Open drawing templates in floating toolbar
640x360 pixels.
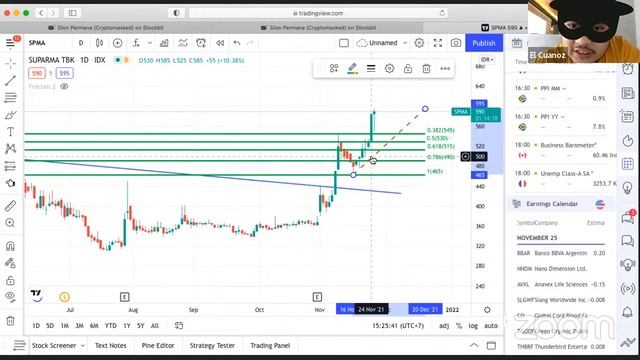tap(334, 69)
